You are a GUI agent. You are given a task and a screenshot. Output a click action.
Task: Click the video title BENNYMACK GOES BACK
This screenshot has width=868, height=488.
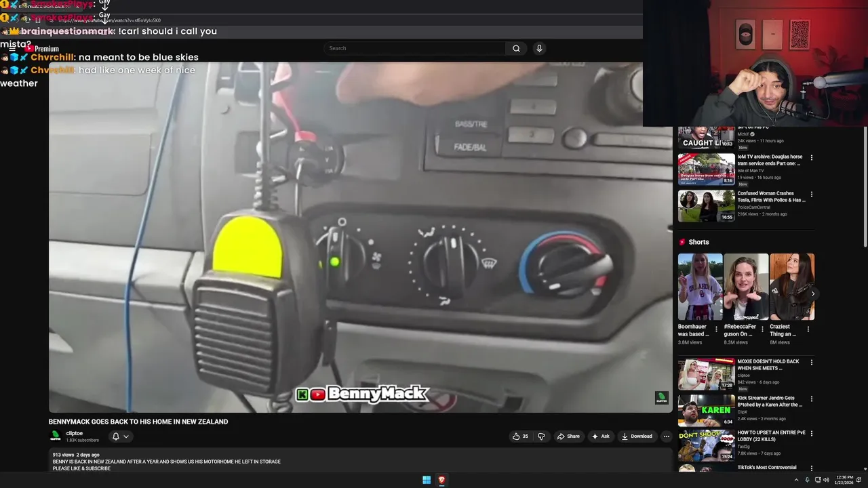[x=138, y=422]
